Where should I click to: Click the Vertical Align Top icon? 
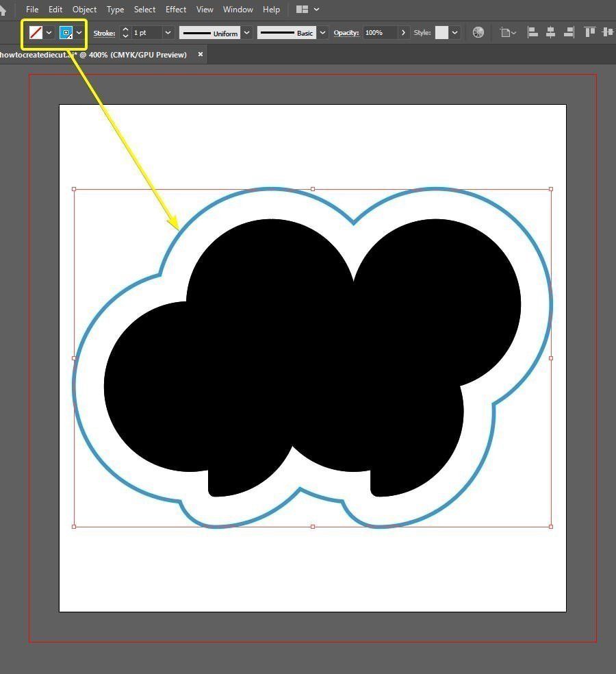point(589,32)
